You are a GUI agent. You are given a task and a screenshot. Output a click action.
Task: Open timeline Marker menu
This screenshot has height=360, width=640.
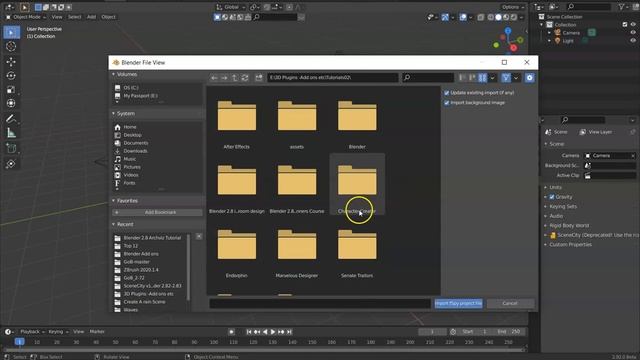97,332
